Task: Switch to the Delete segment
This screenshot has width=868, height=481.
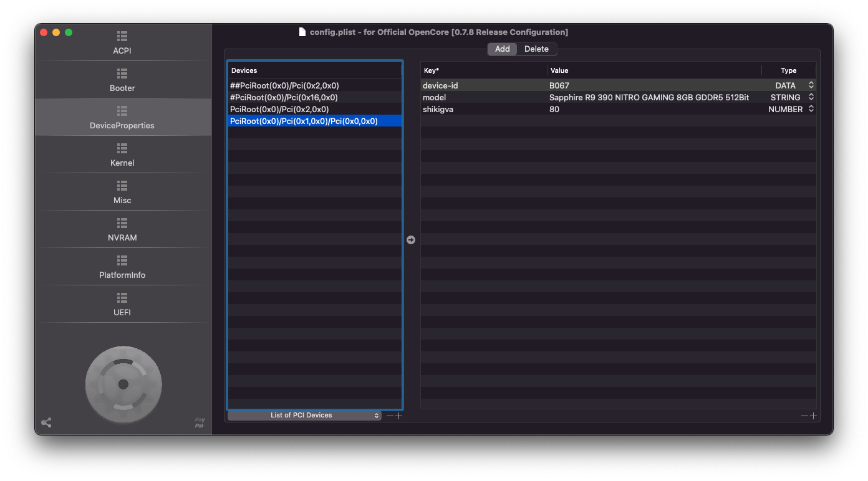Action: tap(536, 49)
